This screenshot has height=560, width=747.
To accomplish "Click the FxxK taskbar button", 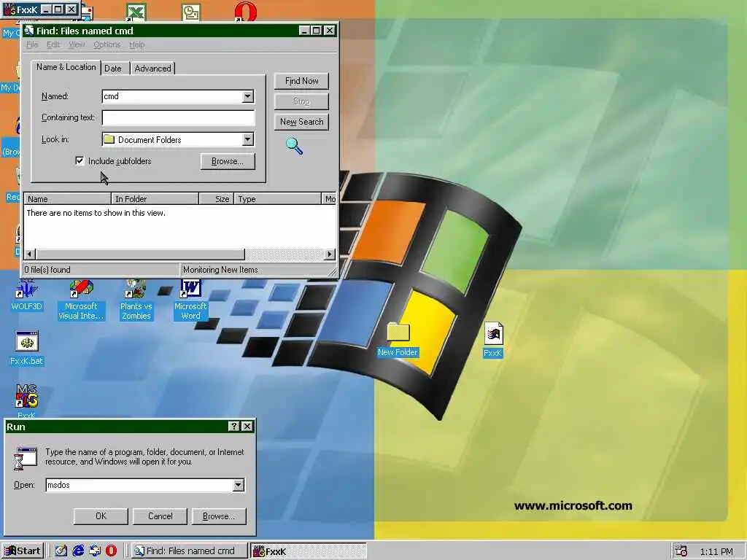I will click(x=309, y=551).
